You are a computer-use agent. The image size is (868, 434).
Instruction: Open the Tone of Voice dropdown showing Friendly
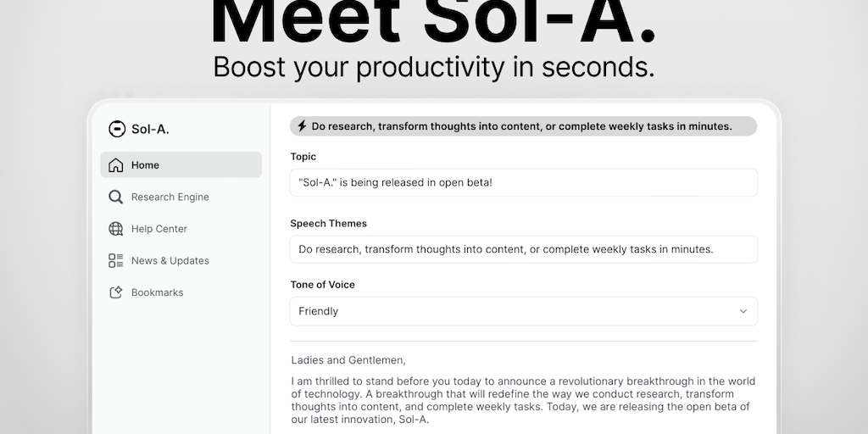[523, 311]
